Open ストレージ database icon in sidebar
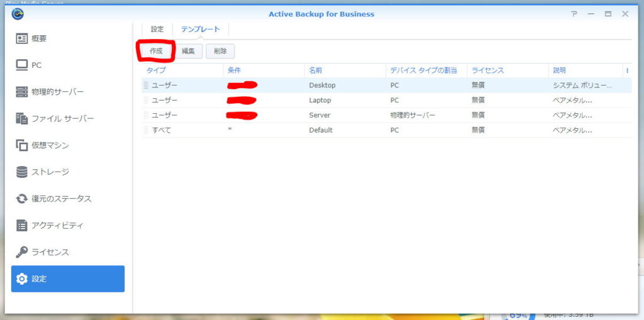Screen dimensions: 644x320 coord(21,172)
